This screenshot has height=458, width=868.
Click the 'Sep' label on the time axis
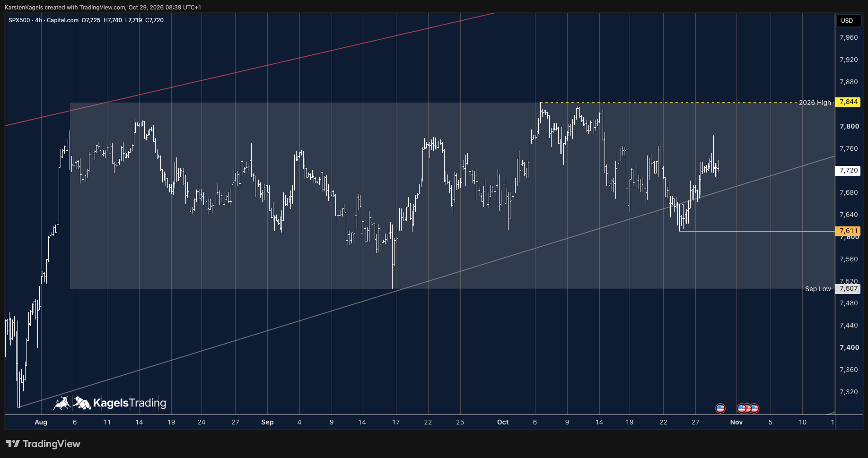click(267, 422)
